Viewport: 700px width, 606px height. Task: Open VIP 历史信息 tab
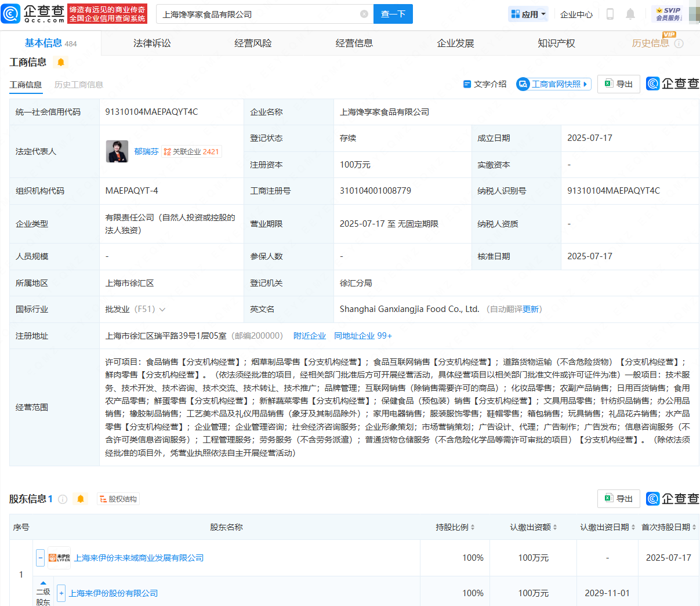650,43
